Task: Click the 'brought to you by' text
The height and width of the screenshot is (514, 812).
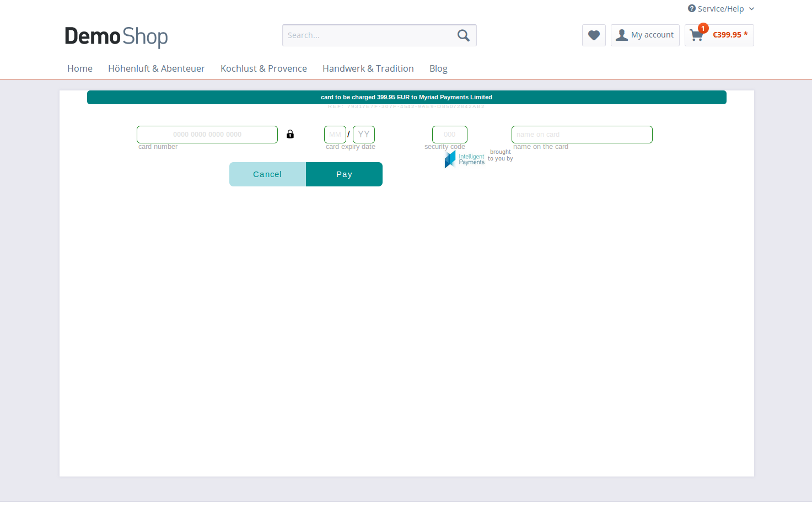Action: click(501, 155)
